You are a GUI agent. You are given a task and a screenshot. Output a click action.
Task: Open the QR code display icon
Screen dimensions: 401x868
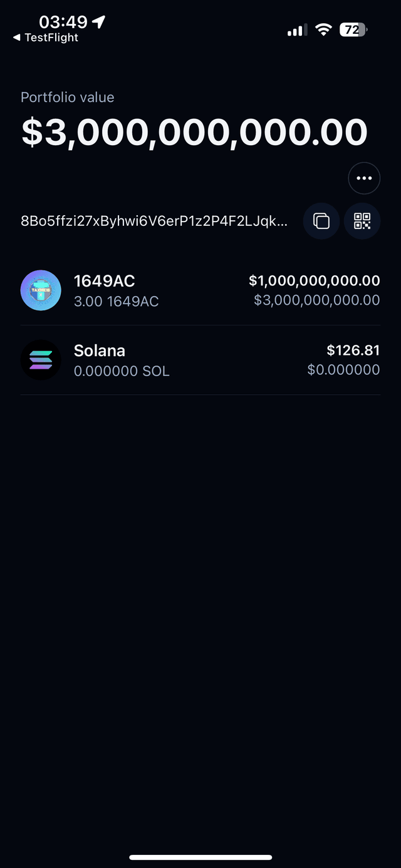coord(362,221)
